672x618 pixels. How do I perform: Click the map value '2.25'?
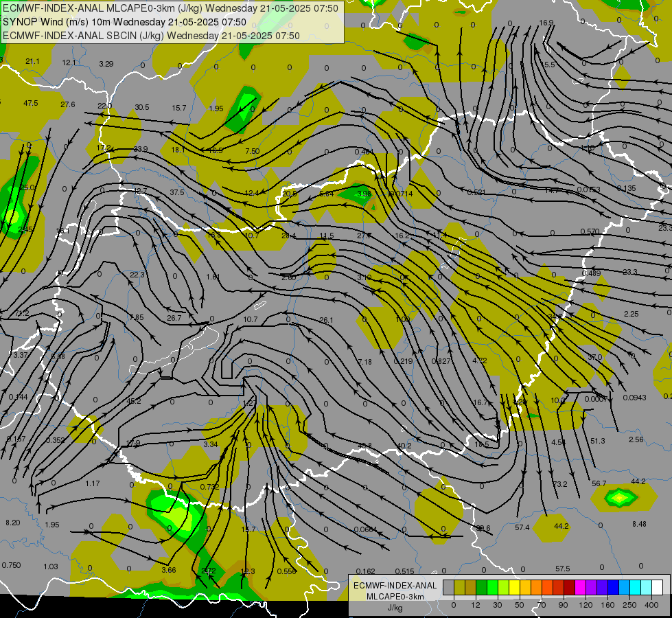(632, 314)
